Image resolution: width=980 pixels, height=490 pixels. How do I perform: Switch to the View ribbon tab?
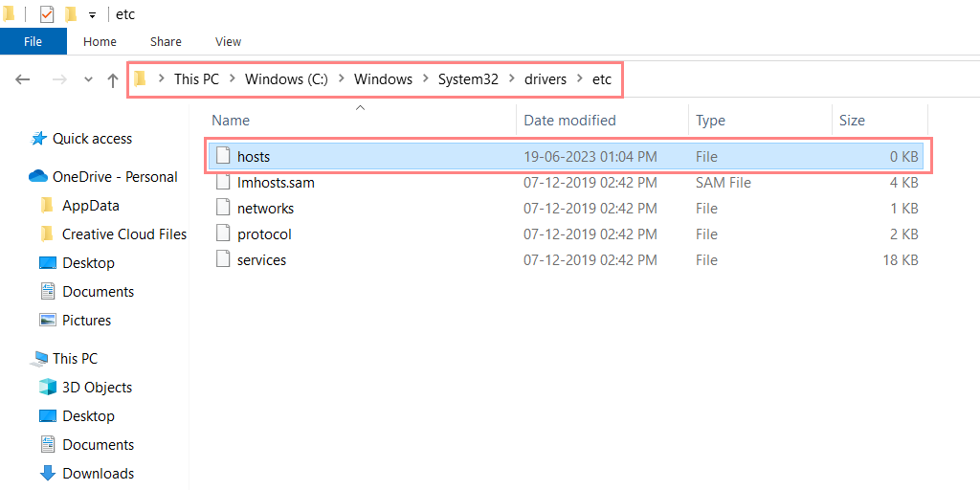[x=228, y=41]
